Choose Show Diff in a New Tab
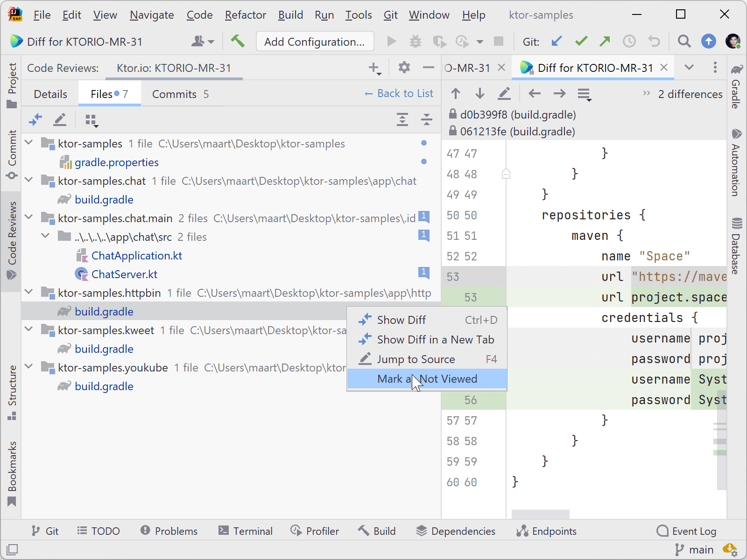Viewport: 747px width, 560px height. pos(427,340)
